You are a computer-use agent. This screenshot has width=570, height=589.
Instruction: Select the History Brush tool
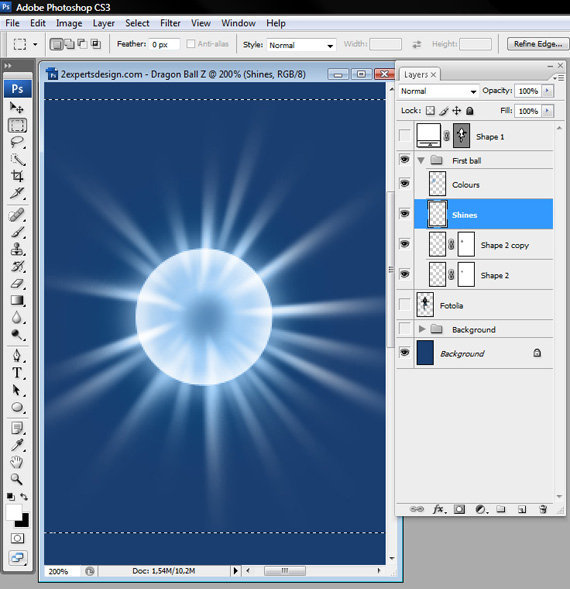coord(17,266)
